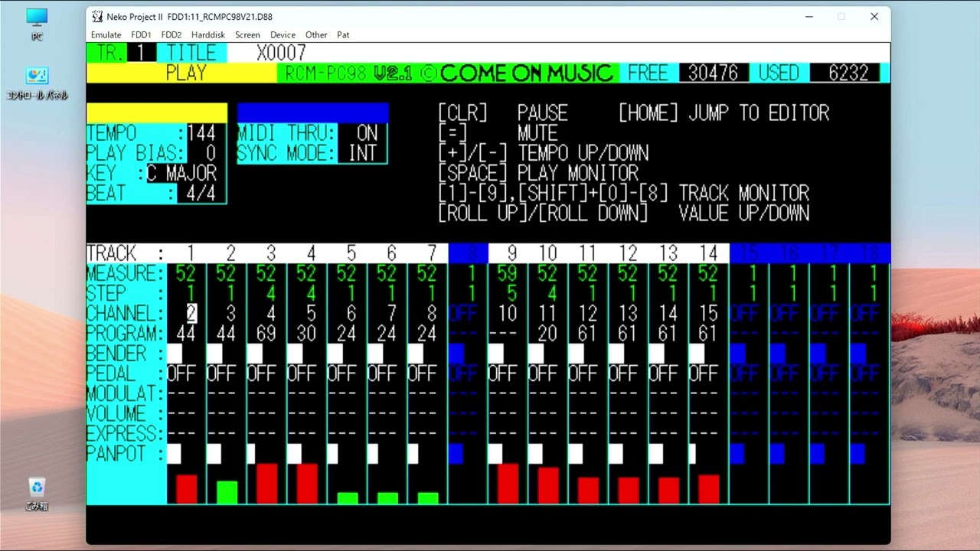Image resolution: width=980 pixels, height=551 pixels.
Task: Click the title field X0007
Action: [281, 53]
